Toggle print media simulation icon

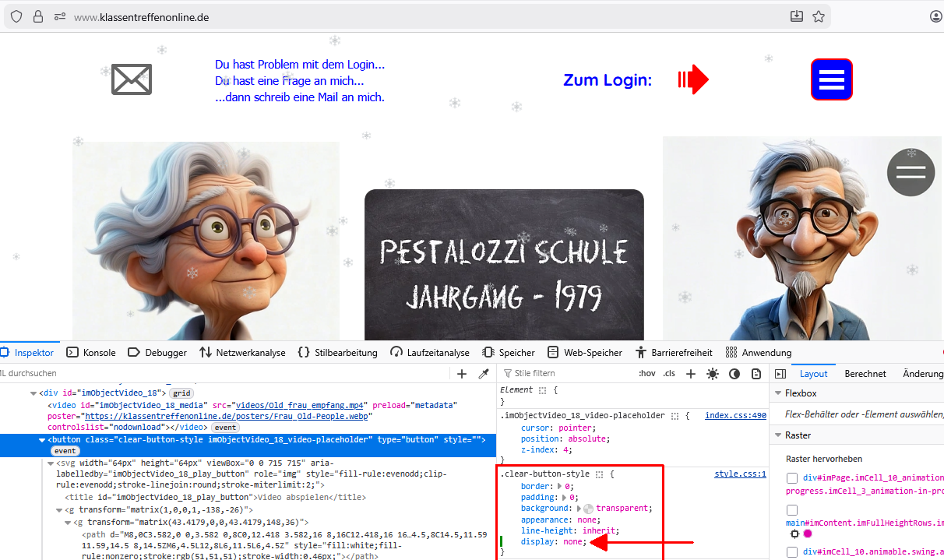pos(756,374)
